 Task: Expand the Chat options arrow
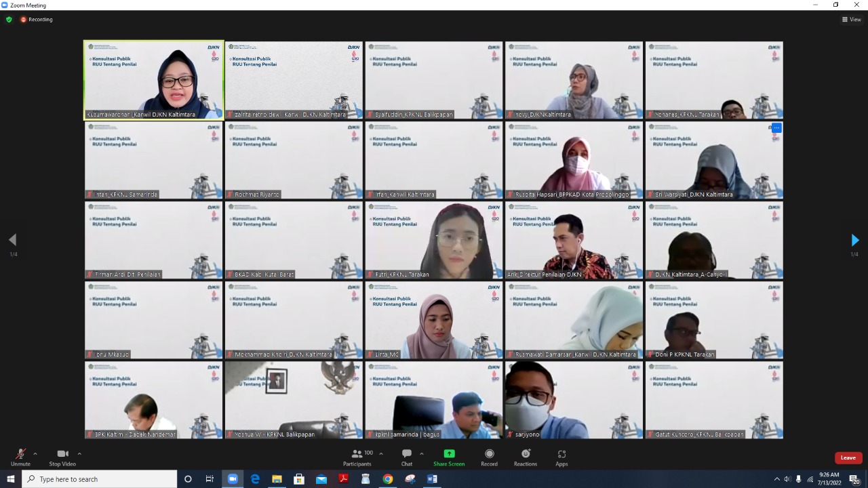[422, 454]
